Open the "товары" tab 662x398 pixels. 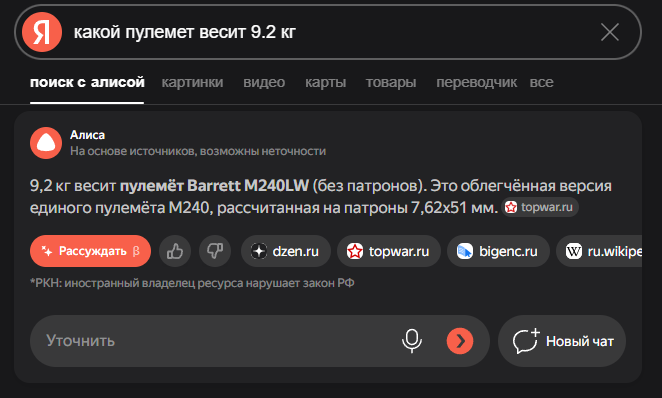click(391, 82)
